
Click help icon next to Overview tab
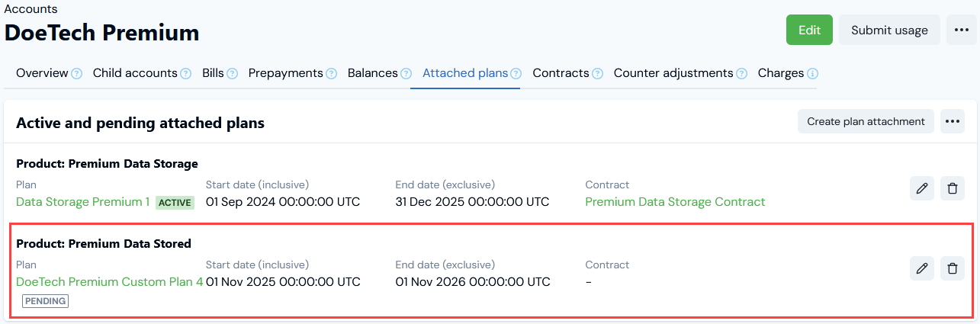click(x=76, y=74)
